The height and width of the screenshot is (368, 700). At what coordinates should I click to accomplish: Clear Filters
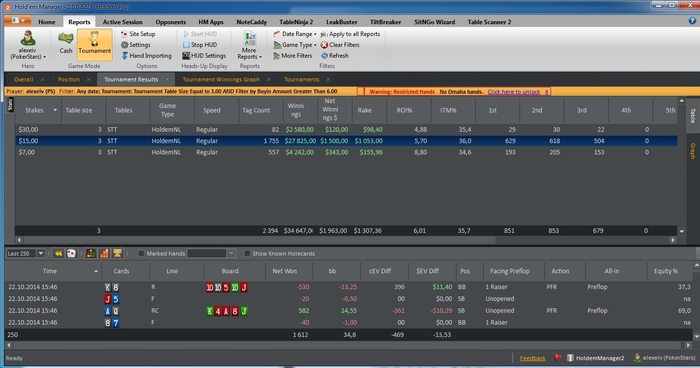click(340, 45)
